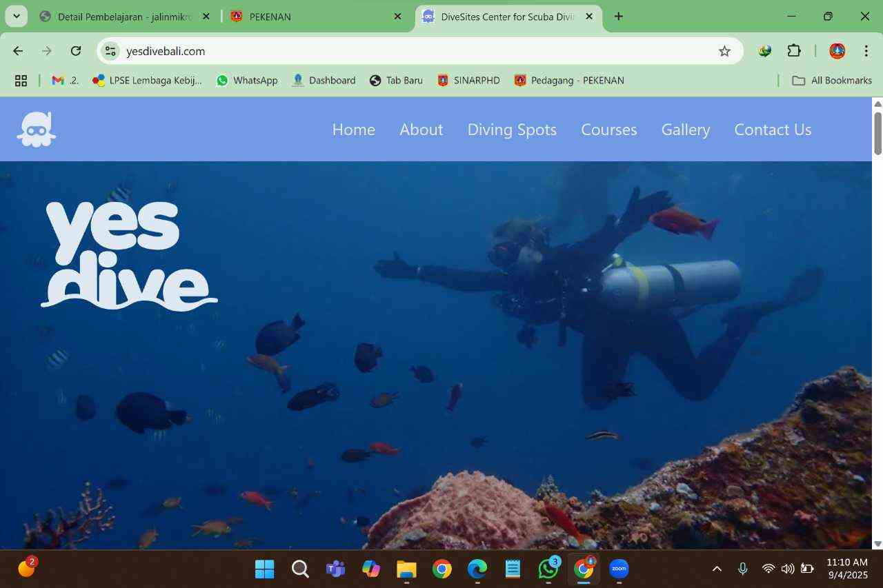Open the Contact Us page
Screen dimensions: 883x588
773,130
